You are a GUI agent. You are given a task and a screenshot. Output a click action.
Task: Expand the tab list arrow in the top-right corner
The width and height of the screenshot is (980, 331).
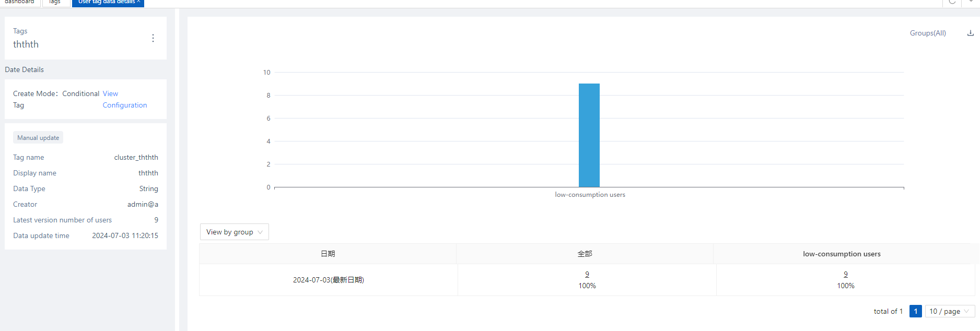(x=971, y=2)
